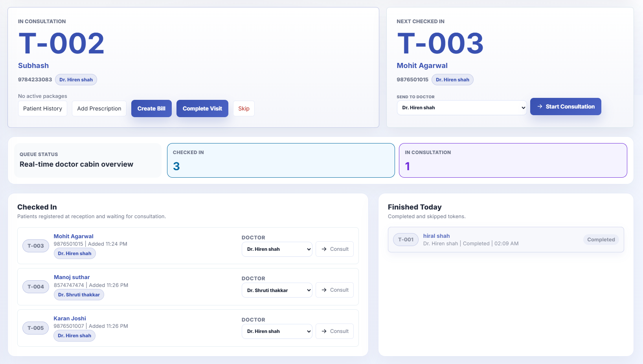Viewport: 643px width, 364px height.
Task: Click Consult arrow icon for T-005 Karan Joshi
Action: (324, 331)
